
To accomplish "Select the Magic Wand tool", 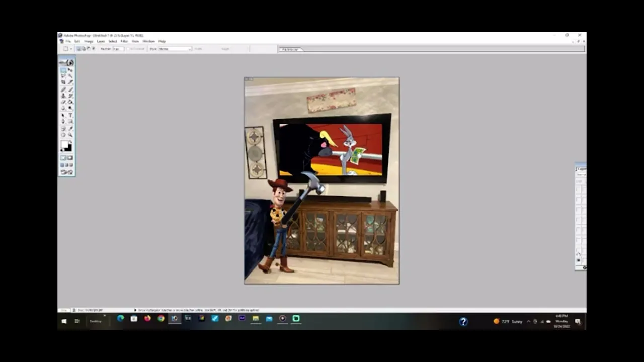I will (70, 76).
